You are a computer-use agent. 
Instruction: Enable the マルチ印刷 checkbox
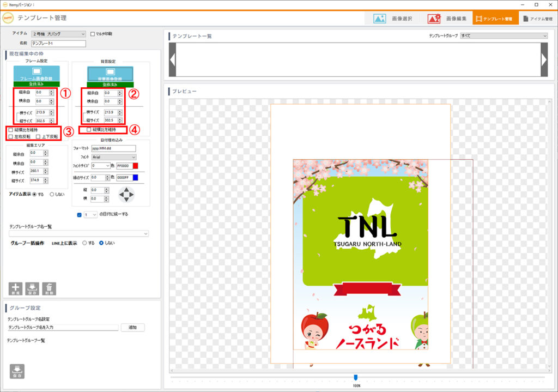click(x=93, y=34)
